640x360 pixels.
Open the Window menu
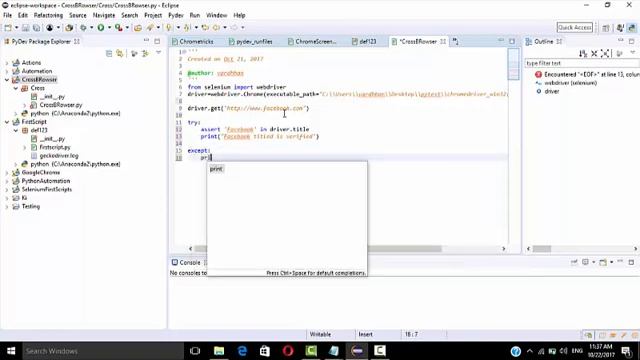pos(216,15)
